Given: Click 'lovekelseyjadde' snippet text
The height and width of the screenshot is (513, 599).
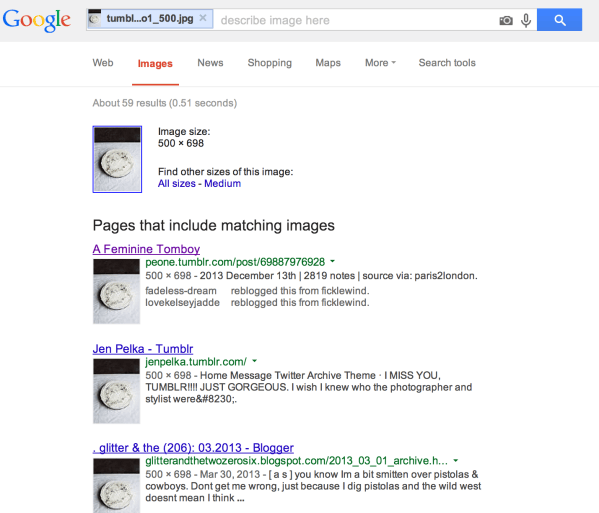Looking at the screenshot, I should click(183, 303).
